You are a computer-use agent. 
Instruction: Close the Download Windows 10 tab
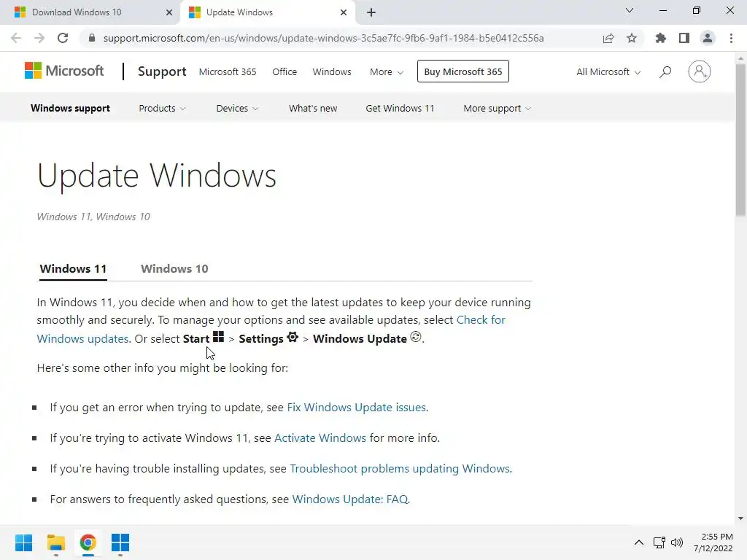(x=169, y=12)
